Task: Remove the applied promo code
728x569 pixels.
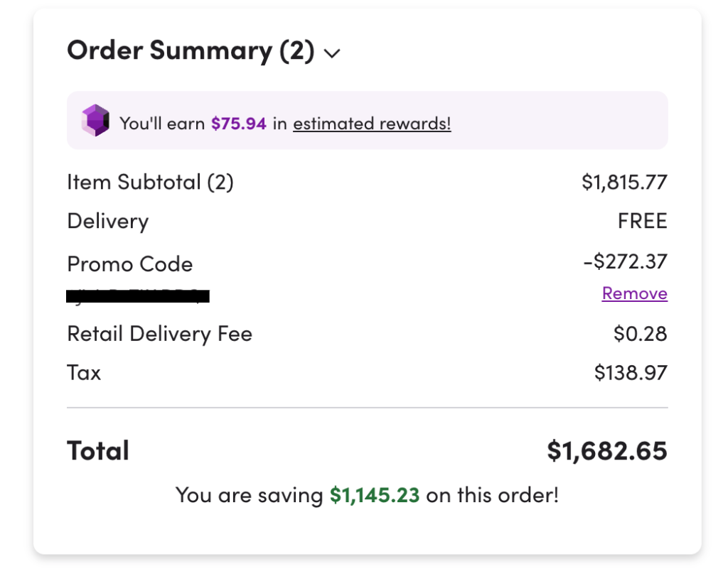Action: (634, 293)
